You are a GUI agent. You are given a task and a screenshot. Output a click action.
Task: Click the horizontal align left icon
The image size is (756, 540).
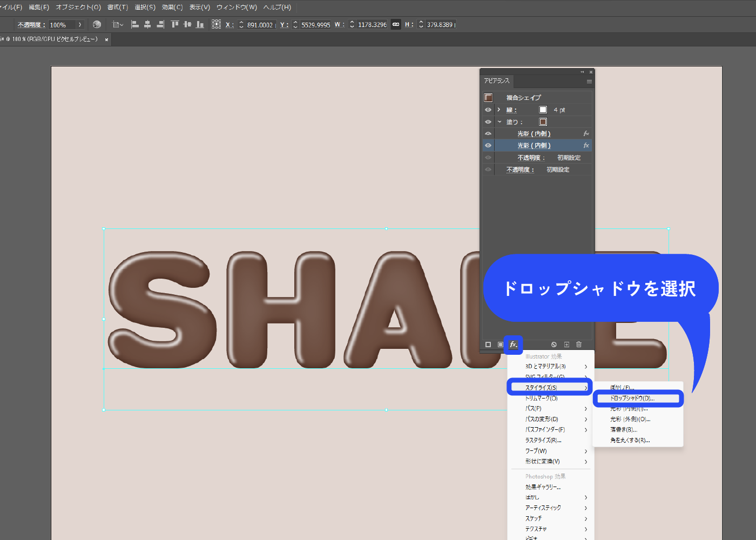point(135,24)
